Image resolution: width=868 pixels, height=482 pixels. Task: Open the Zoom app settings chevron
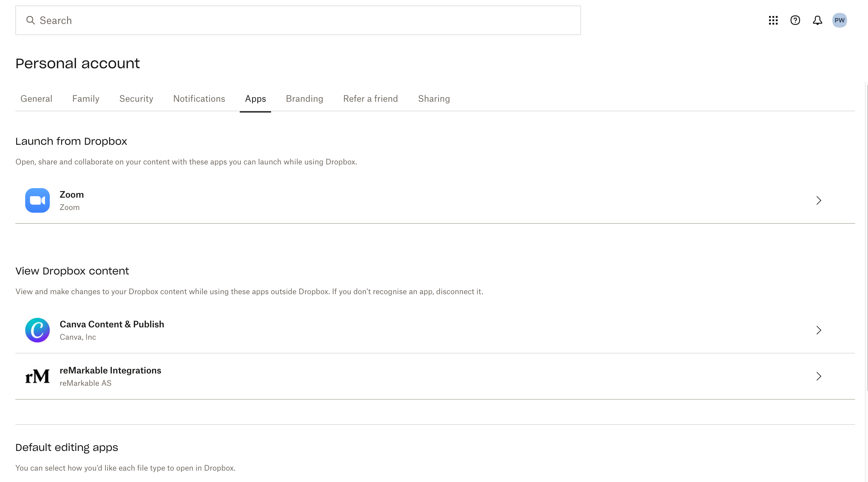coord(819,201)
